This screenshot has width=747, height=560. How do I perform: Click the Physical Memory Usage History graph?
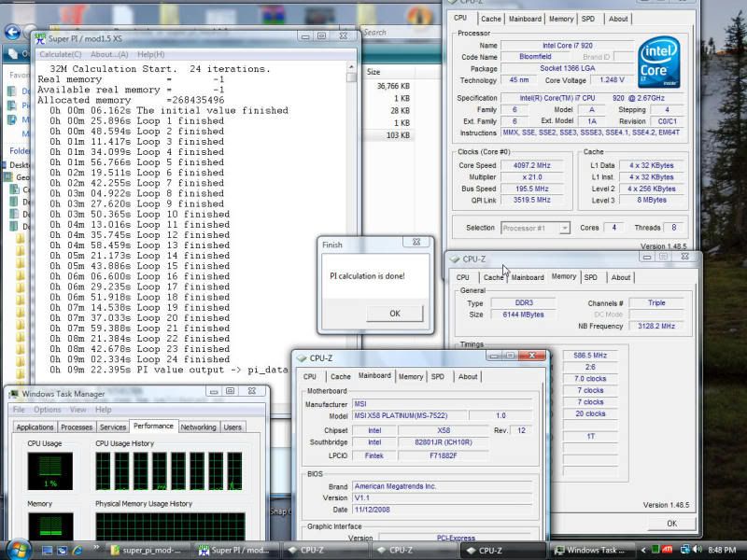[170, 526]
